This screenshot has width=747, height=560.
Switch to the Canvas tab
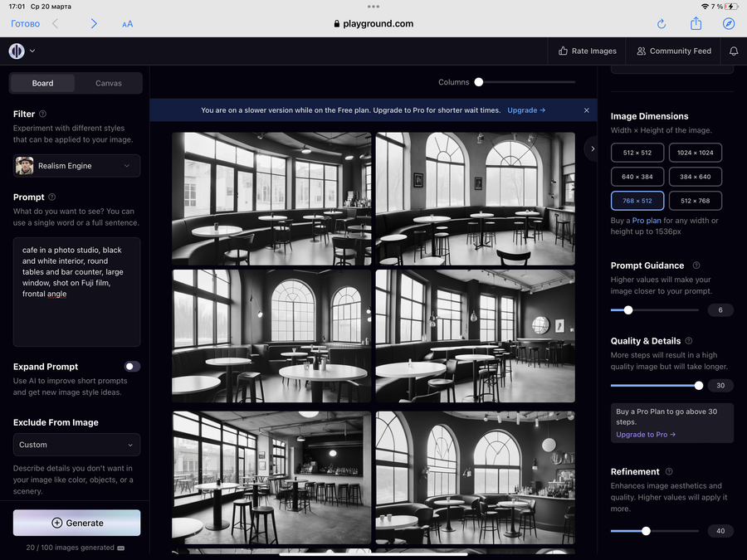tap(109, 83)
